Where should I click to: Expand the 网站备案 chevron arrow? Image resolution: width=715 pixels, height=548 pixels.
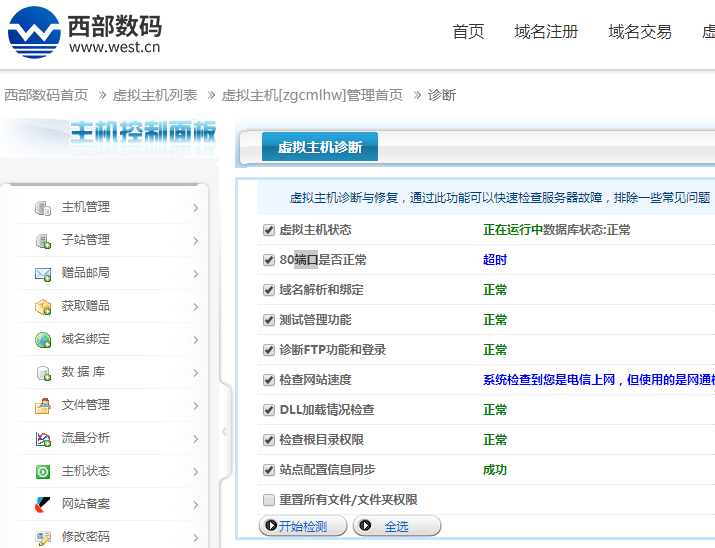(195, 505)
